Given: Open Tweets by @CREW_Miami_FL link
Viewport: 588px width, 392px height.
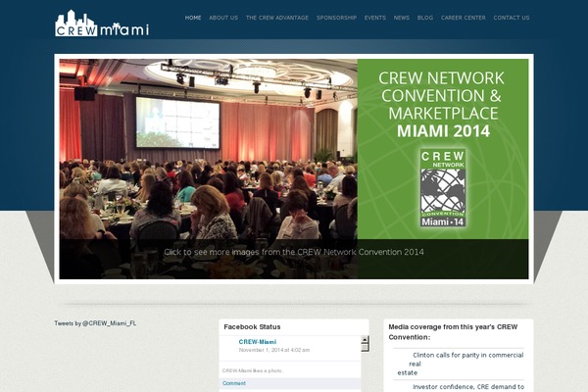Looking at the screenshot, I should pos(95,323).
